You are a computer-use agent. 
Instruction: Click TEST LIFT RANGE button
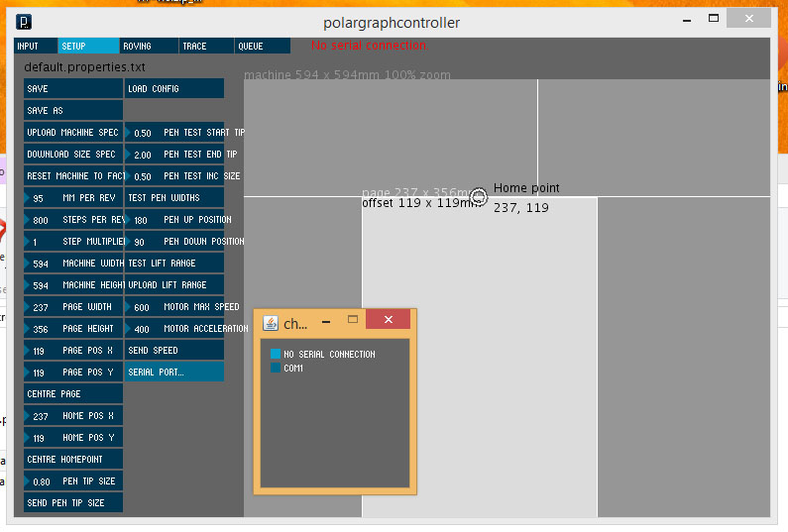174,263
